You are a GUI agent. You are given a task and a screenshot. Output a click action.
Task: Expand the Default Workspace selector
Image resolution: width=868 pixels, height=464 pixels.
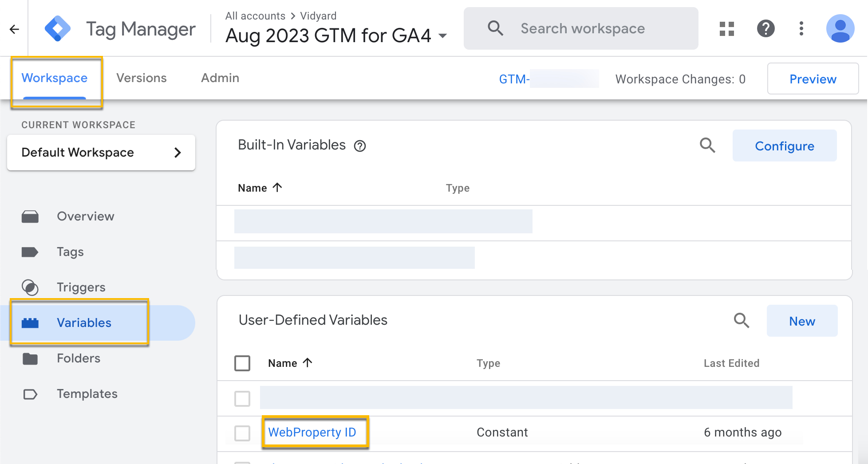(101, 153)
